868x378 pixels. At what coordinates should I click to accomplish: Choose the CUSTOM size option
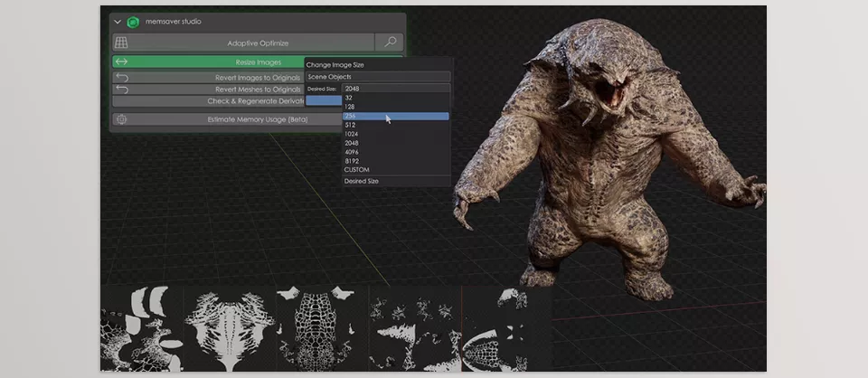(x=394, y=170)
